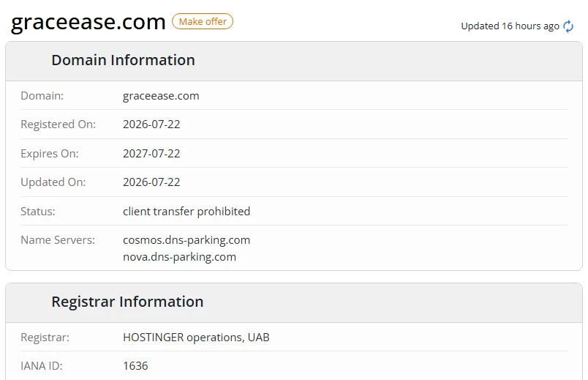Click the 'Registrar:' label
588x380 pixels.
(45, 338)
